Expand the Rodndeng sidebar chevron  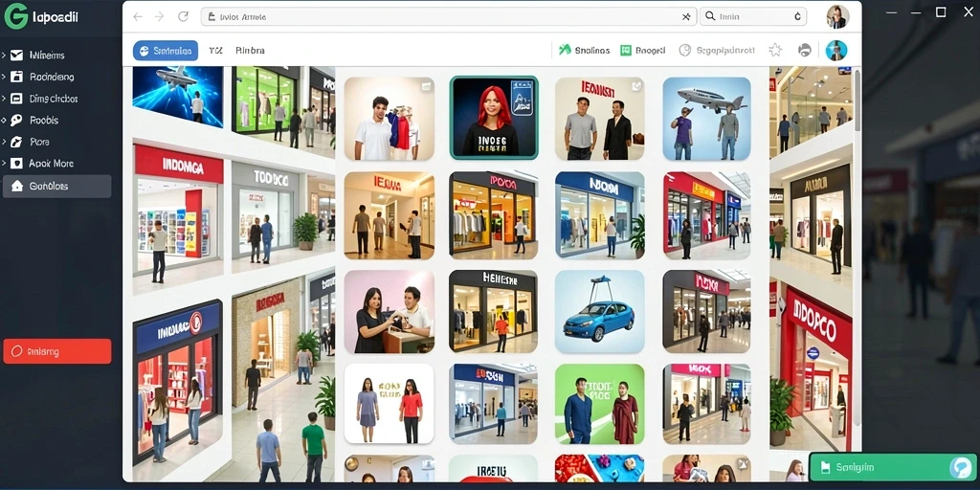point(4,77)
